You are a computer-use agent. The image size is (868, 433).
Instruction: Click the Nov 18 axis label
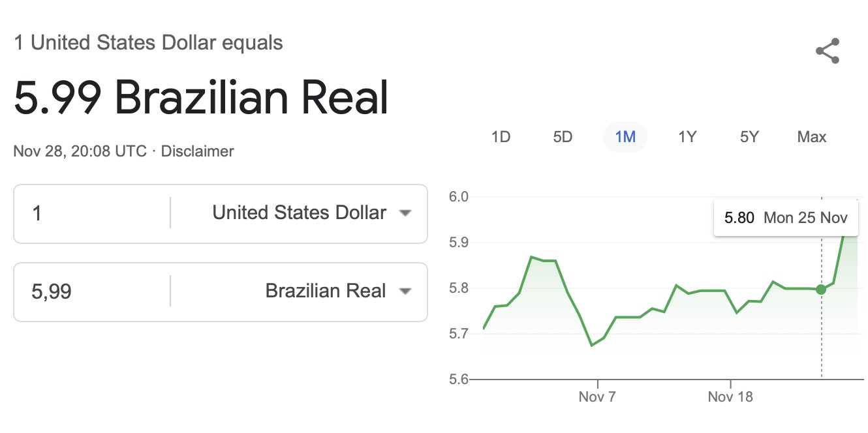(x=730, y=396)
